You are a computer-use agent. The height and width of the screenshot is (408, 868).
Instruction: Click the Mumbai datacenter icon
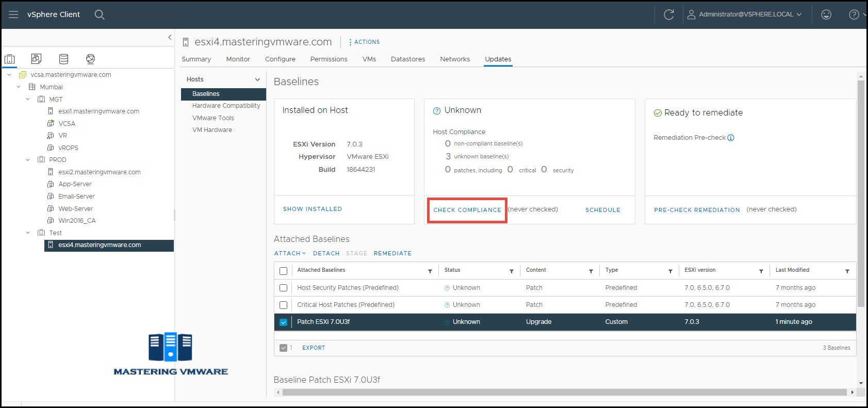coord(32,87)
